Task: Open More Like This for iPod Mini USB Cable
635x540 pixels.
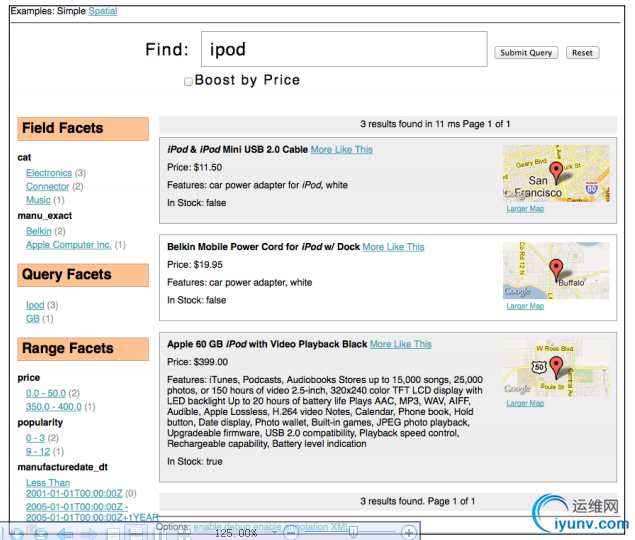Action: (342, 149)
